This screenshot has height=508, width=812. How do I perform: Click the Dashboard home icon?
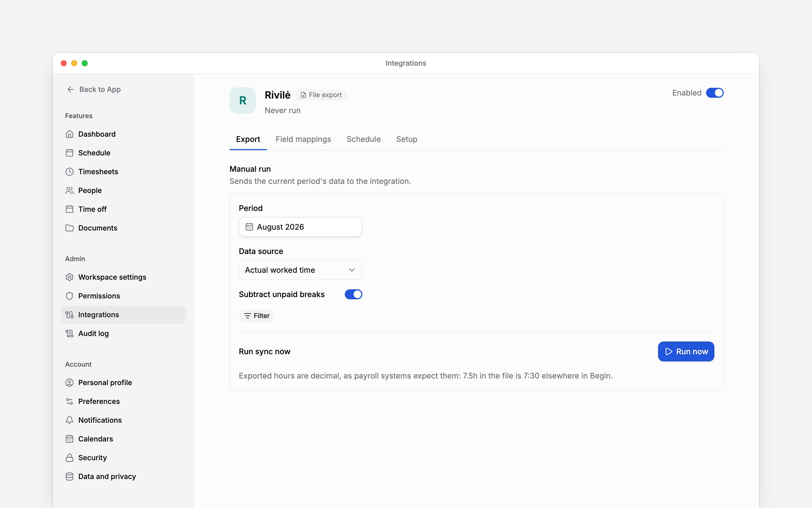(70, 134)
